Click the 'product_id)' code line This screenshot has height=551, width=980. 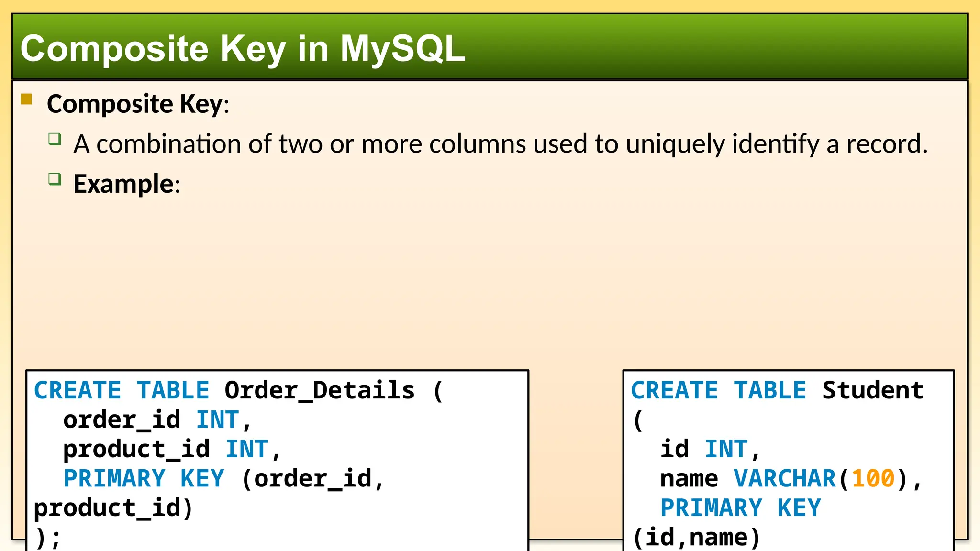tap(113, 508)
